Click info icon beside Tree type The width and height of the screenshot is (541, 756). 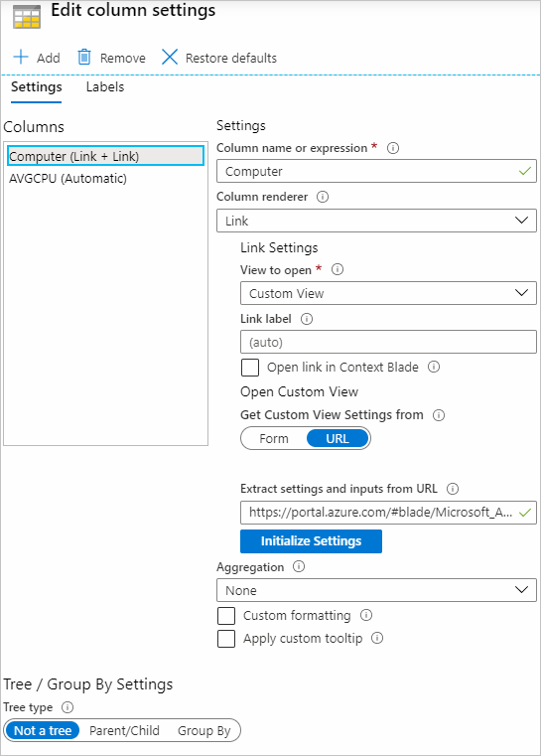(68, 707)
